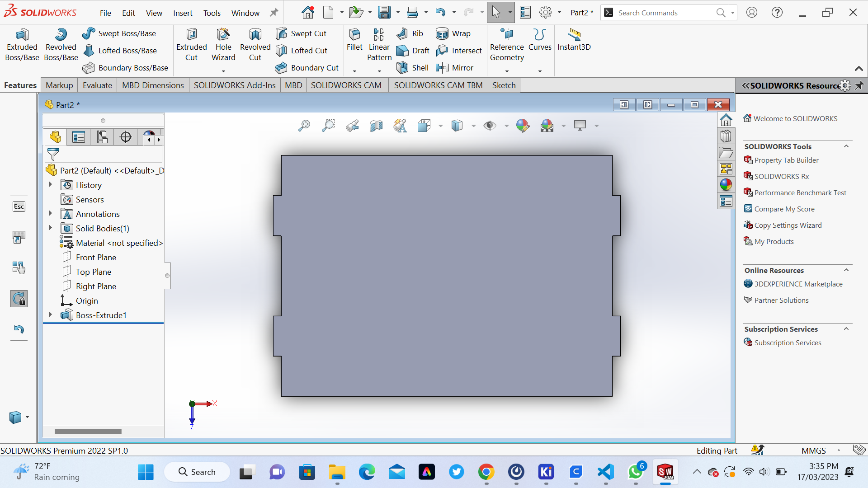Open the ConfigurationManager tab in the panel

[x=102, y=137]
